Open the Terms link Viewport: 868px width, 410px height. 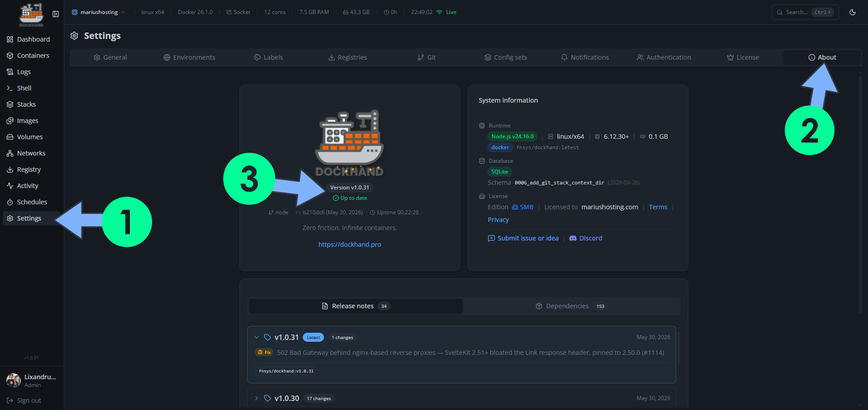[x=658, y=207]
